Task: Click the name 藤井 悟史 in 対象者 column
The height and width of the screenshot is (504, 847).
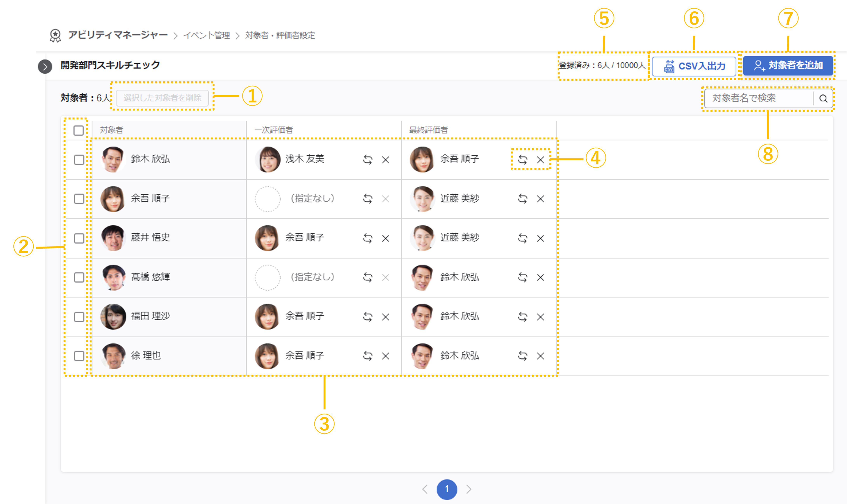Action: point(151,237)
